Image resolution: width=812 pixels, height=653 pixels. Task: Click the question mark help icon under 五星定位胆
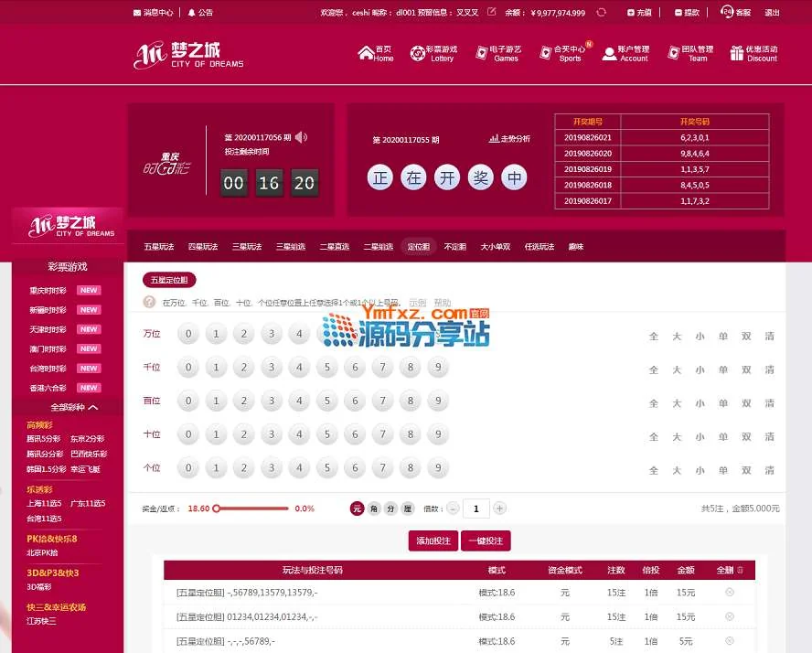tap(149, 302)
